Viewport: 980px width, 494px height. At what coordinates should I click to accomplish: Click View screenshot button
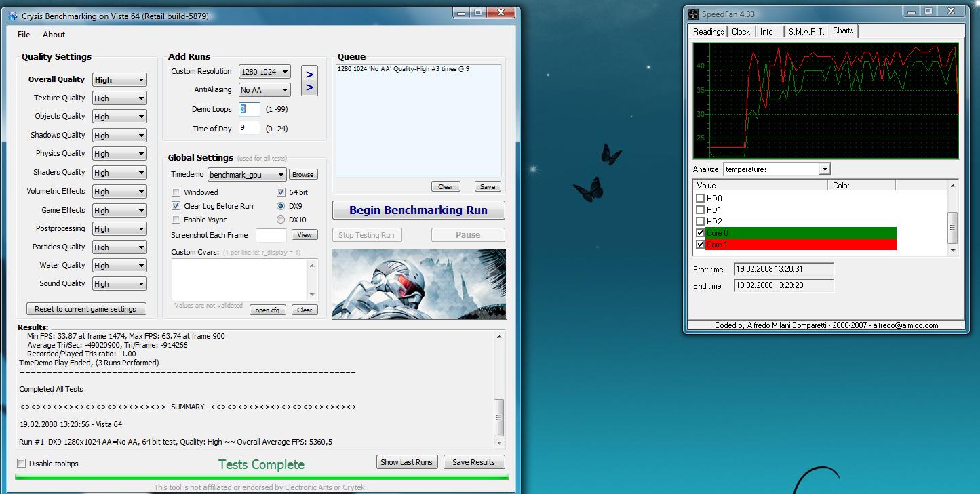(x=305, y=235)
